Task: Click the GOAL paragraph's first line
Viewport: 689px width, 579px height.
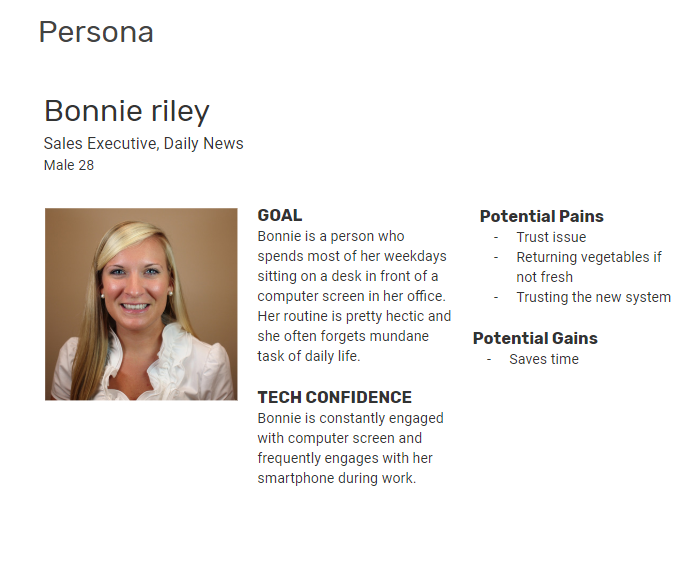Action: (x=331, y=236)
